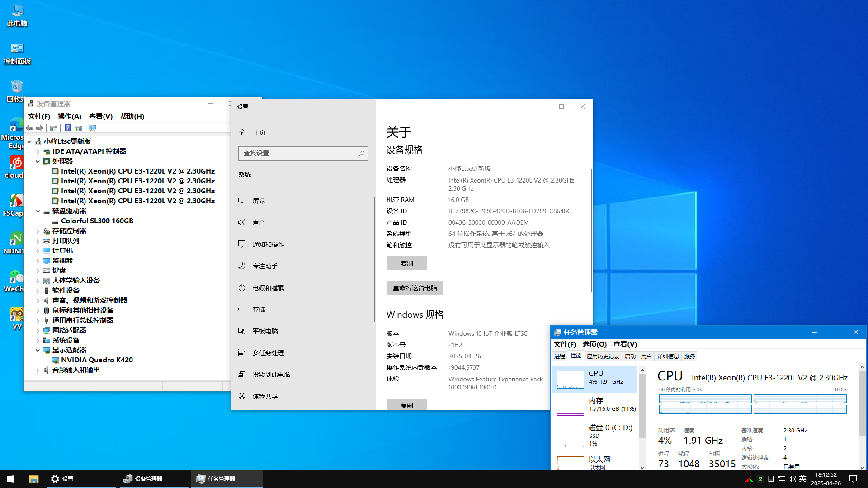Screen dimensions: 868x488
Task: Click the forward arrow in Device Manager toolbar
Action: pyautogui.click(x=40, y=128)
